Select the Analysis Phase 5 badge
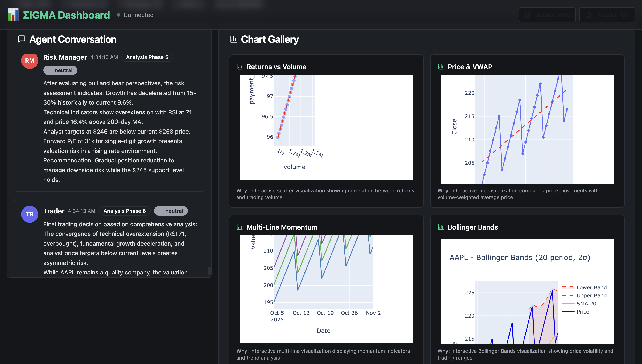The image size is (642, 364). tap(147, 57)
